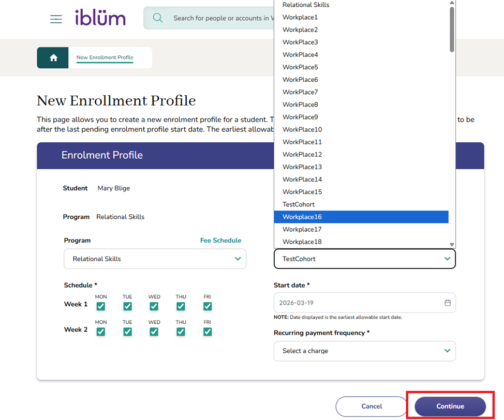The width and height of the screenshot is (504, 420).
Task: Click the search magnifier icon
Action: pos(158,18)
